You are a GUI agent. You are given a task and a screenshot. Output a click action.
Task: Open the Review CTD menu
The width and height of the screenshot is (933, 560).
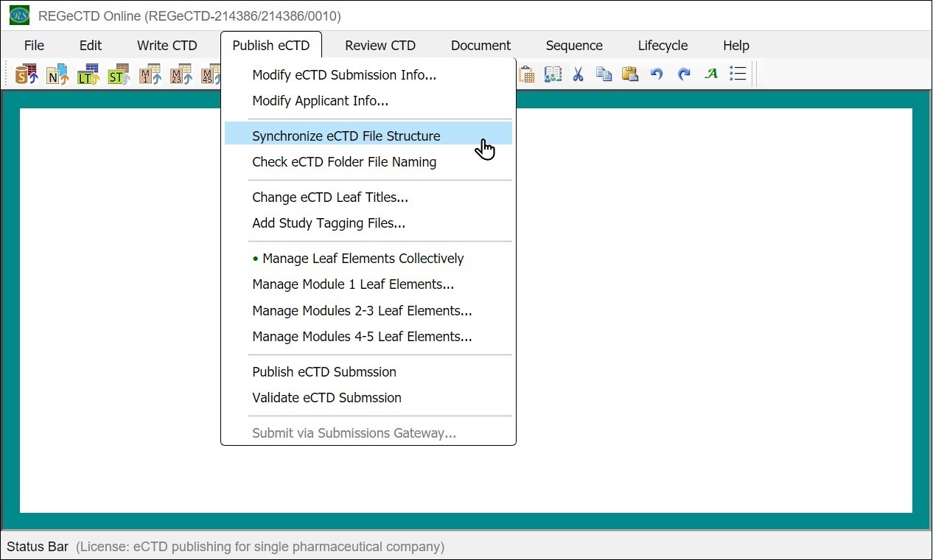[380, 46]
